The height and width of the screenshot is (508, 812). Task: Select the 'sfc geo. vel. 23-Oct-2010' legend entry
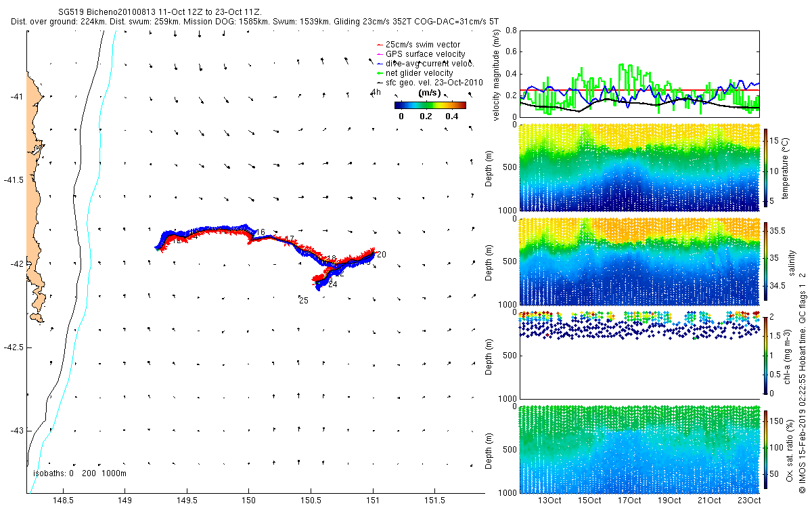(x=429, y=82)
